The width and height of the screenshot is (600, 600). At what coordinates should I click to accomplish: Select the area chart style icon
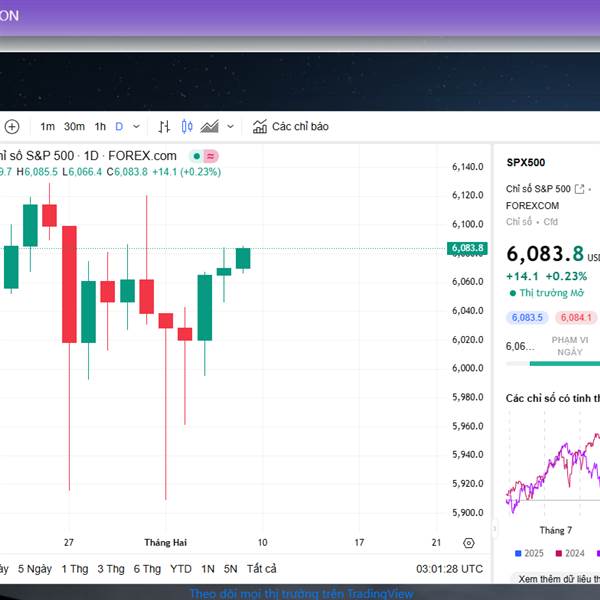coord(210,127)
